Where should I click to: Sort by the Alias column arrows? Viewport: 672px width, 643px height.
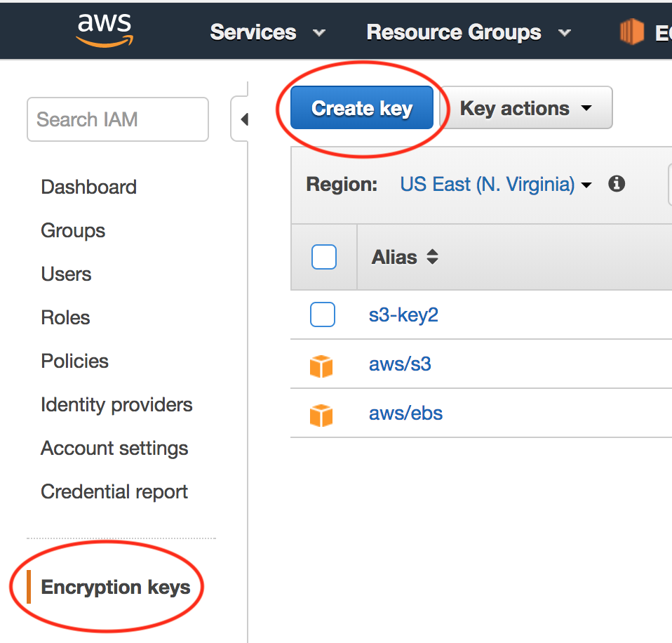432,257
